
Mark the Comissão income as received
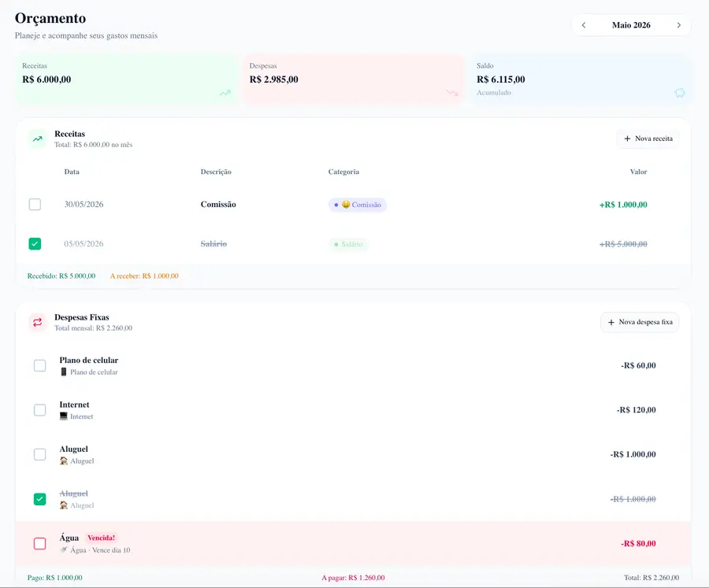tap(35, 205)
